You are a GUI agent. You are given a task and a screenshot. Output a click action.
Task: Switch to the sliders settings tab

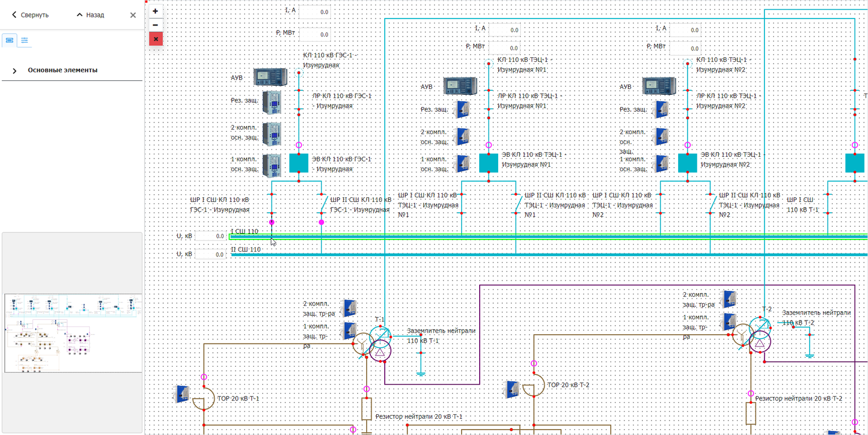coord(24,40)
